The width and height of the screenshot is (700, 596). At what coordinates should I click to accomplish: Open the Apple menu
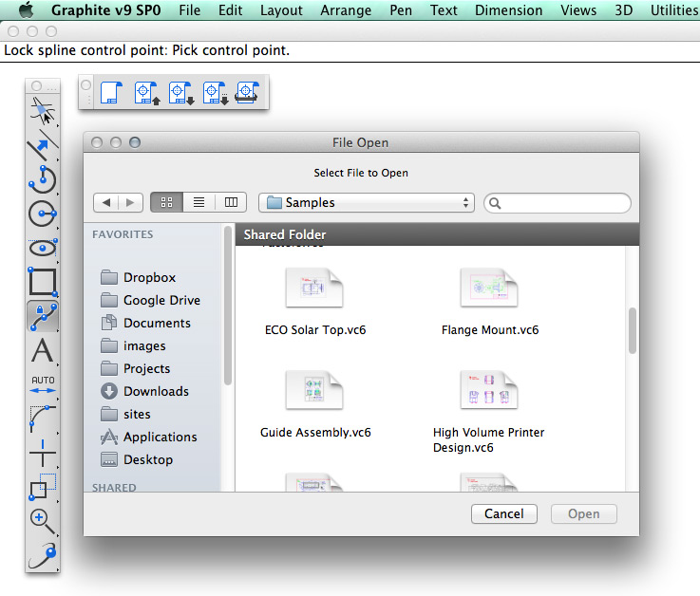[x=27, y=9]
